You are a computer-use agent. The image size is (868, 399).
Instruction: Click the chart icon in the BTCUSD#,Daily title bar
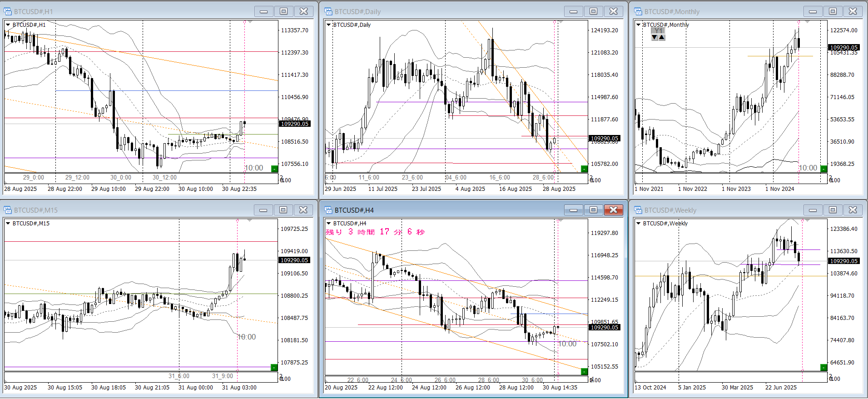coord(328,11)
